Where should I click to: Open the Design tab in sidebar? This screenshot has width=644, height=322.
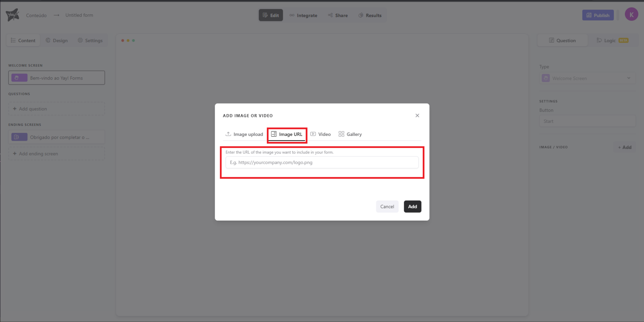coord(57,41)
